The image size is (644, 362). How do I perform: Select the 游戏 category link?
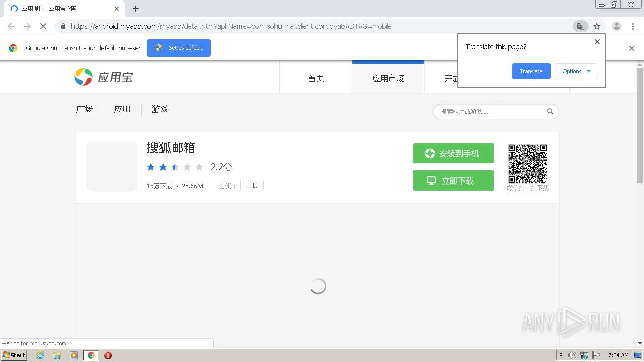pyautogui.click(x=160, y=109)
